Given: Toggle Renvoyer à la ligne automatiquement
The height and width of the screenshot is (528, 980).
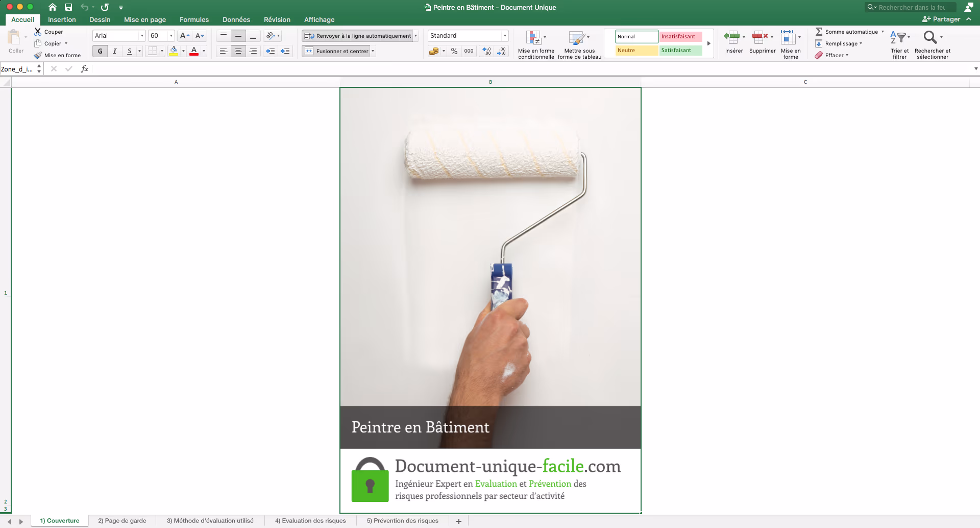Looking at the screenshot, I should point(357,36).
